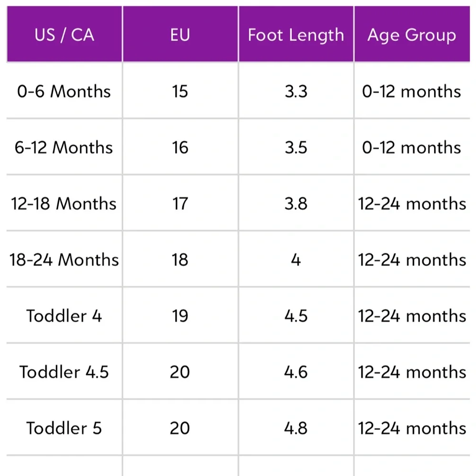
Task: Select the Toddler 5 size cell
Action: [64, 428]
